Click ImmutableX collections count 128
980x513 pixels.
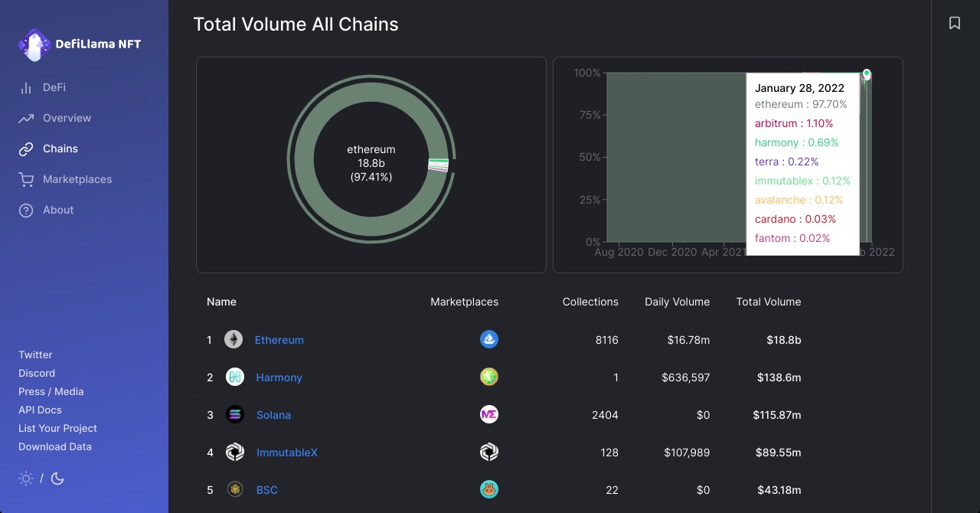[x=609, y=453]
